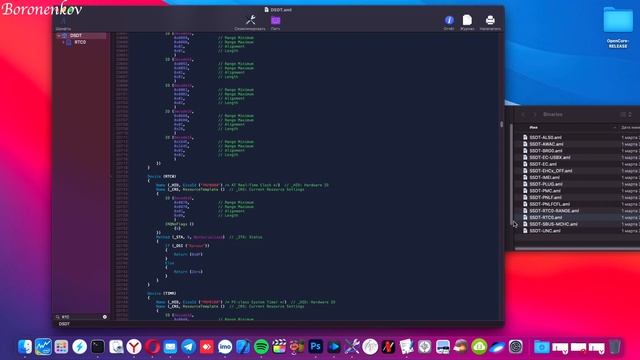Open the Trash in the Dock

point(615,347)
